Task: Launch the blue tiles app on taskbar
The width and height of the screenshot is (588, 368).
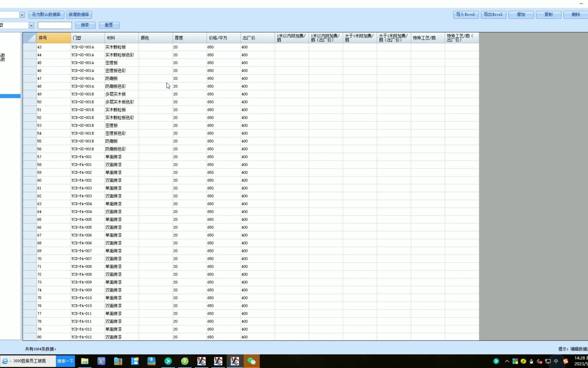Action: (x=135, y=361)
